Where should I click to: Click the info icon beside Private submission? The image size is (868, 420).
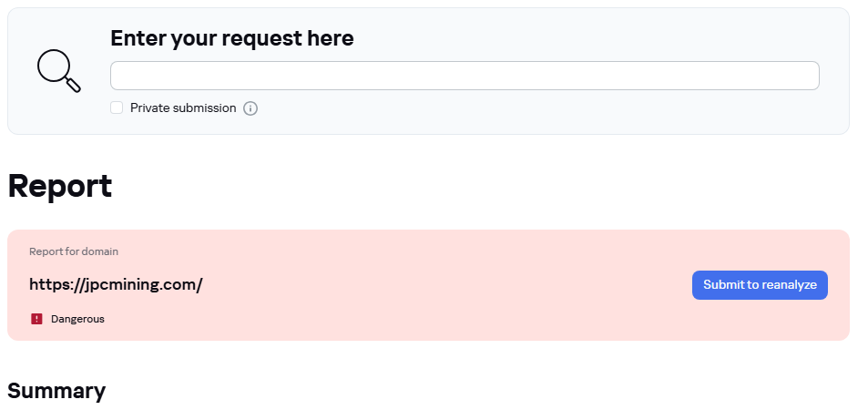(250, 108)
